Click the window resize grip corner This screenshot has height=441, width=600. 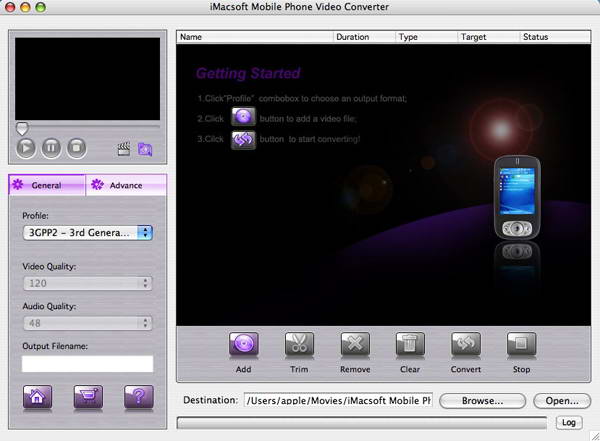point(595,436)
